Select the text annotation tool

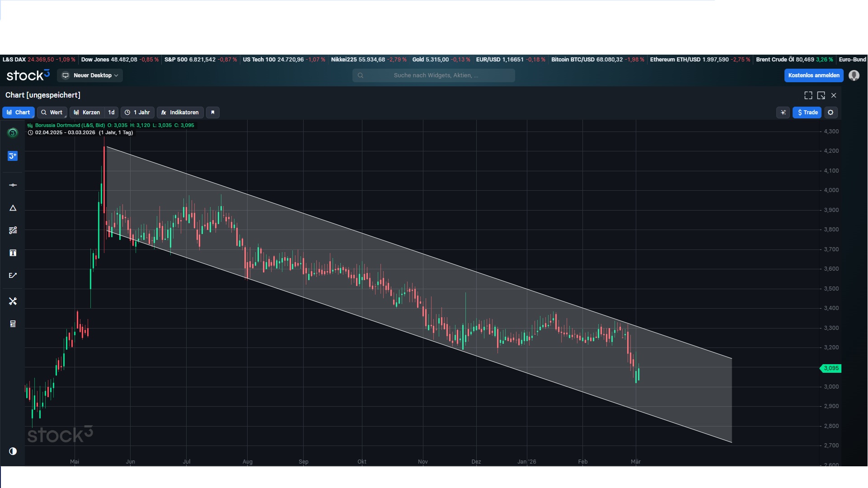tap(13, 253)
